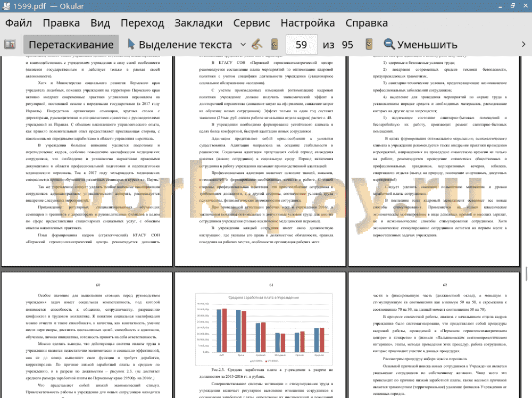Open the Настройка menu
This screenshot has height=398, width=532.
pos(307,23)
